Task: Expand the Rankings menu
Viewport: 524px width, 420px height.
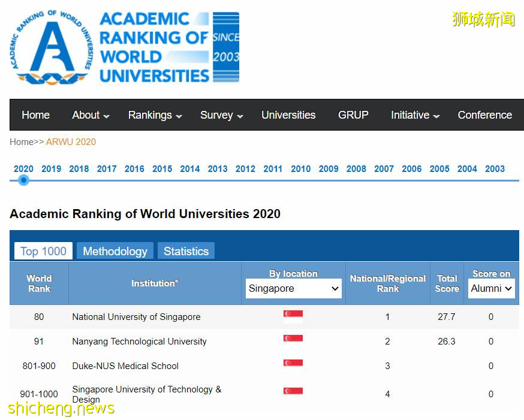Action: coord(155,115)
